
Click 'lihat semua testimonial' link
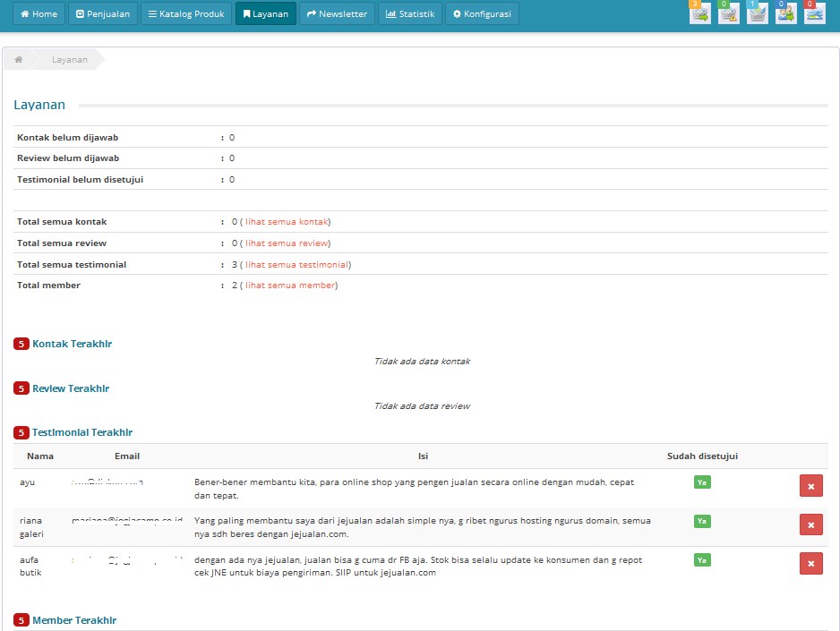[x=296, y=265]
